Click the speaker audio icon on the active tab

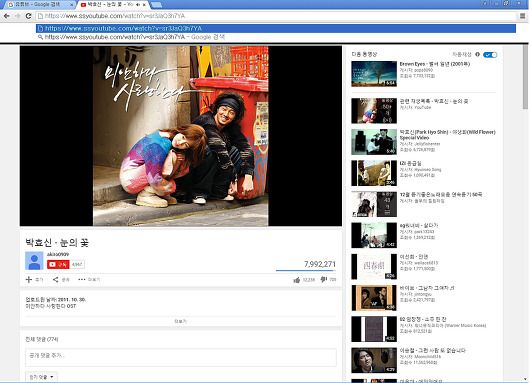(x=138, y=5)
